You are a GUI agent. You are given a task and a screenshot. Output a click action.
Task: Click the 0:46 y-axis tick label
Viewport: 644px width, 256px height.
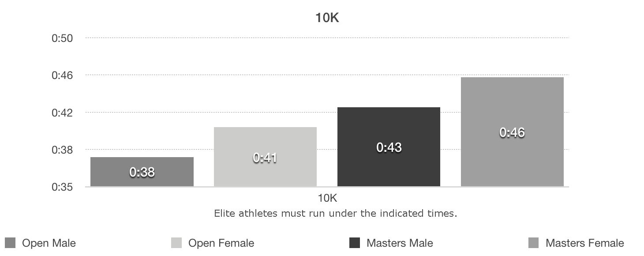coord(62,75)
